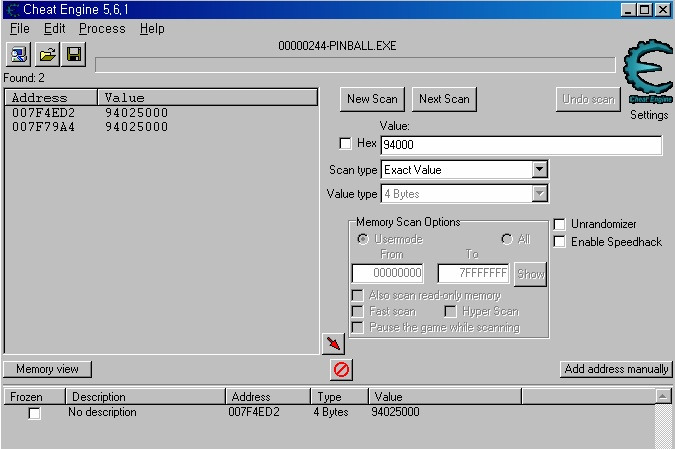This screenshot has height=449, width=675.
Task: Click the red circle clear list icon
Action: coord(341,369)
